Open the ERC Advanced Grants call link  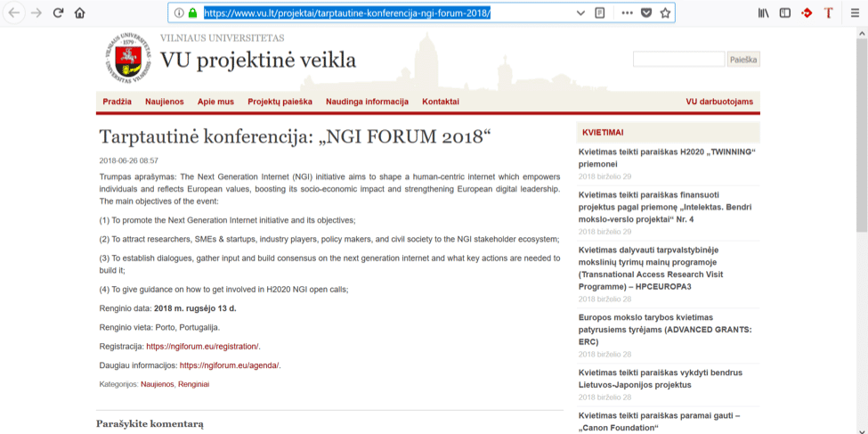tap(665, 330)
